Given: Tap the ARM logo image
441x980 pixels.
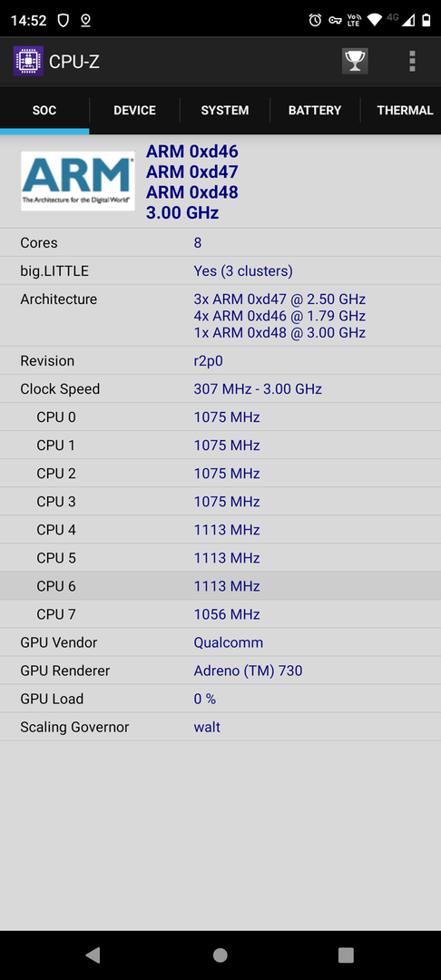Looking at the screenshot, I should tap(77, 181).
